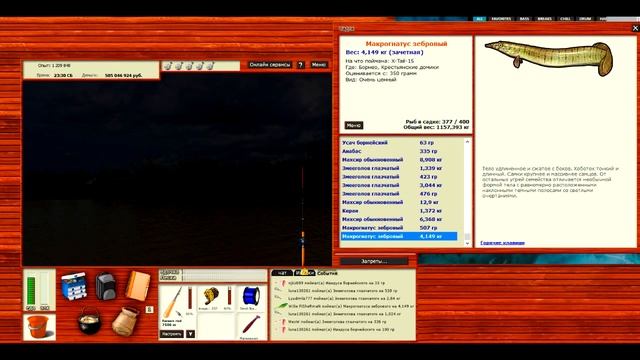Select the ALL tab in background window
This screenshot has width=640, height=360.
pos(480,19)
